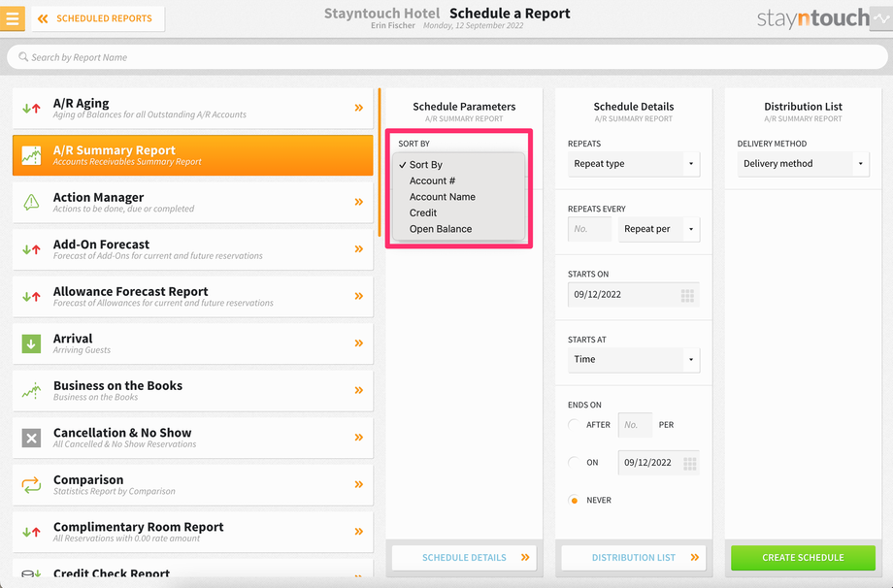Screen dimensions: 893x588
Task: Click the Ends On date field
Action: click(659, 463)
